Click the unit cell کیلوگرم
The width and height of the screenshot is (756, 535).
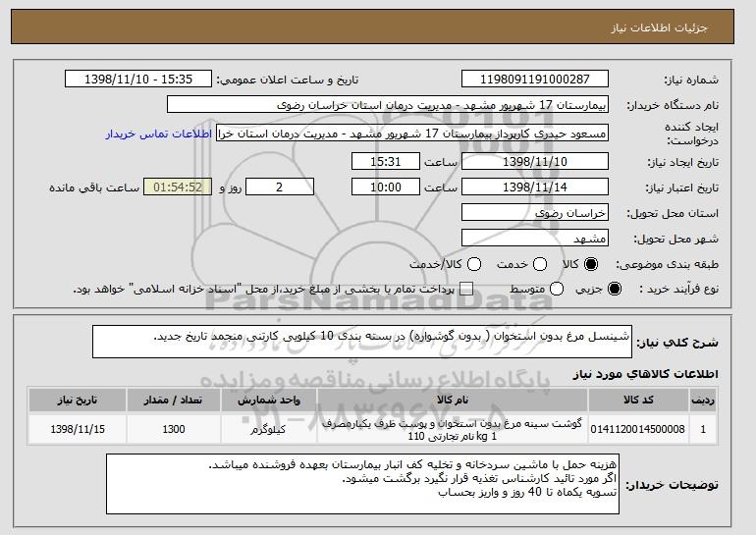coord(268,429)
